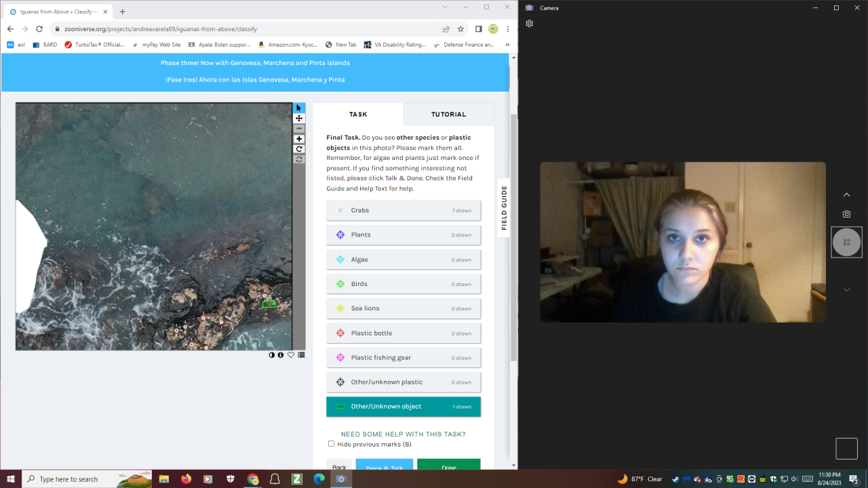
Task: Choose the Plastic fishing gear tool
Action: [403, 357]
